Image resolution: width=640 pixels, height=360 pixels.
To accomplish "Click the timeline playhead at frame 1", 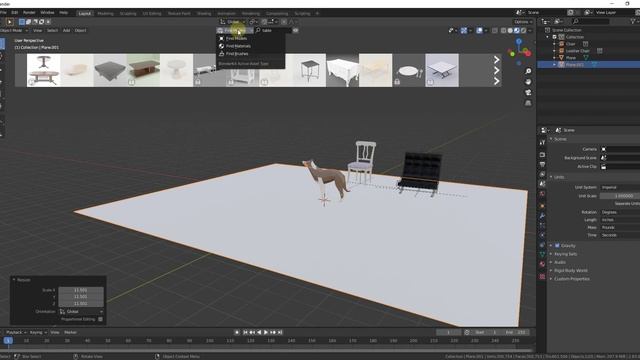I will point(8,340).
